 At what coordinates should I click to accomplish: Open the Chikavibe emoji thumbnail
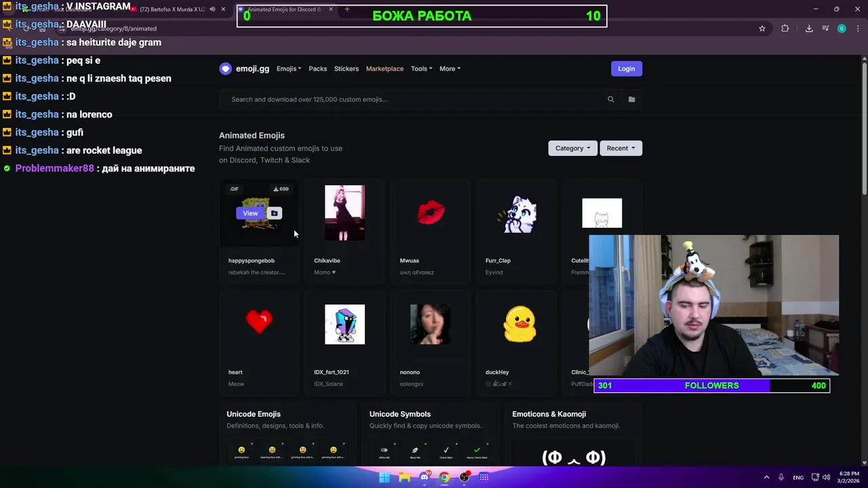pyautogui.click(x=344, y=213)
